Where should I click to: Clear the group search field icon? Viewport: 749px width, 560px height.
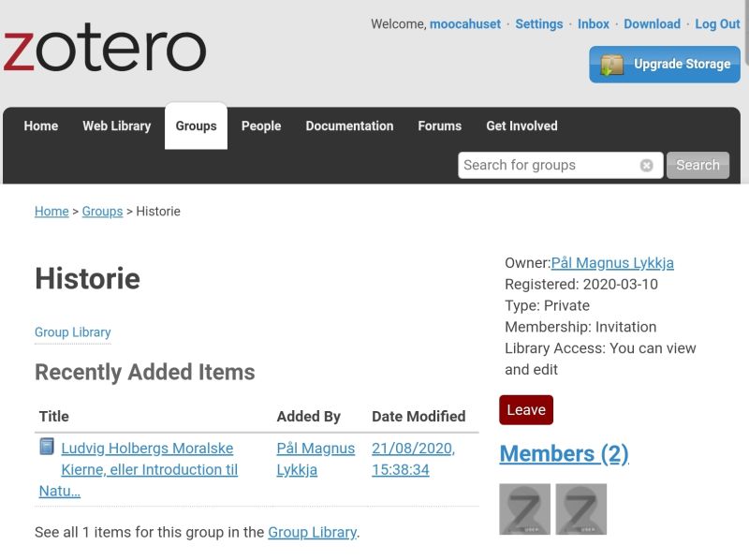(x=646, y=166)
